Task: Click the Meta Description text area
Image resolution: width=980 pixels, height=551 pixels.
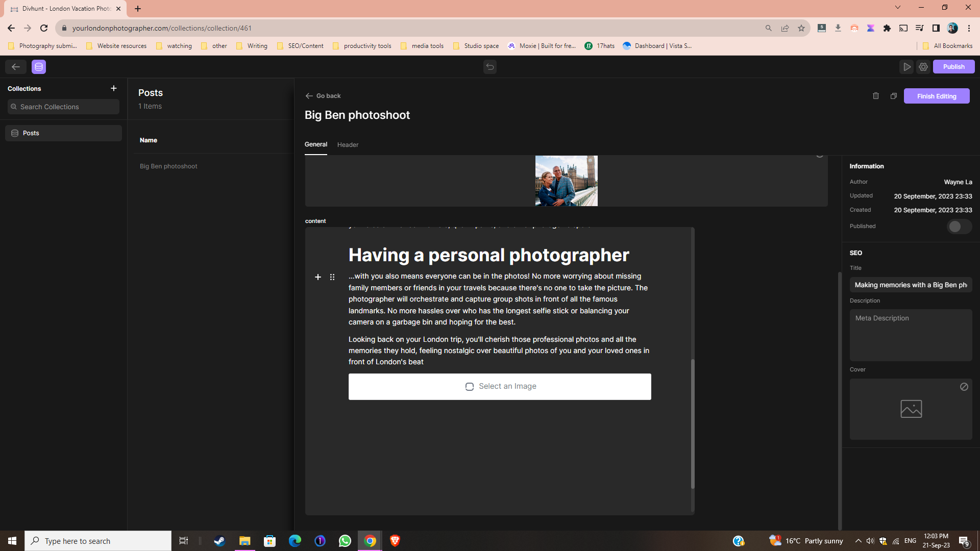Action: click(911, 335)
